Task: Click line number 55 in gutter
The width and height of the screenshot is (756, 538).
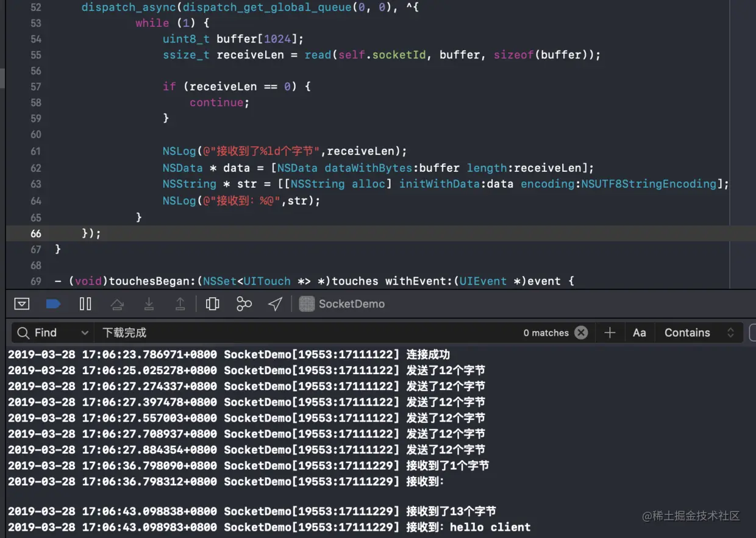Action: pyautogui.click(x=36, y=55)
